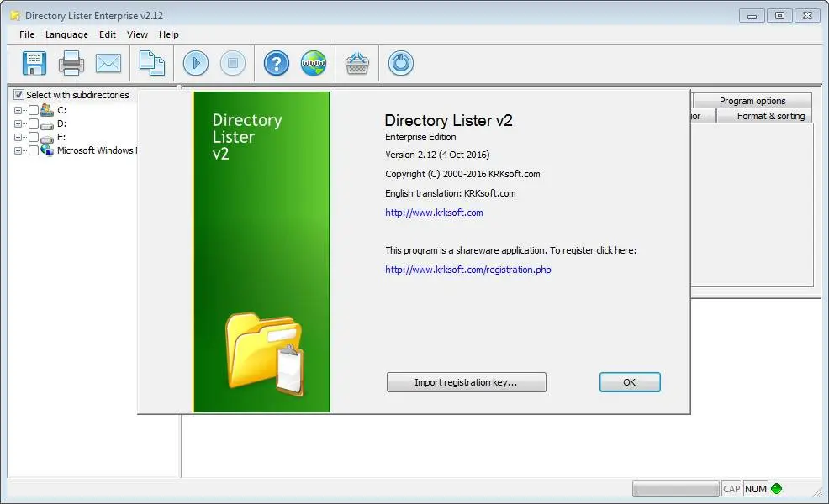Expand the D: drive tree node
Viewport: 829px width, 504px height.
[18, 123]
